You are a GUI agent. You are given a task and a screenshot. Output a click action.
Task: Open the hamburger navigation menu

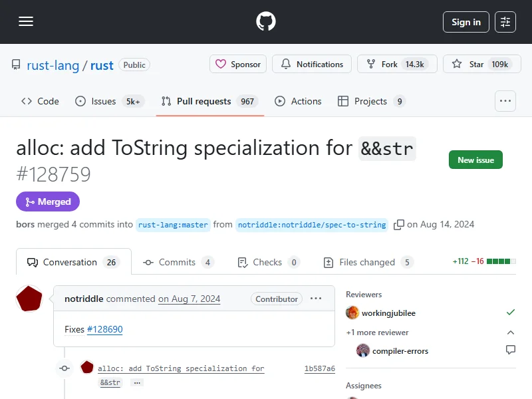tap(26, 22)
